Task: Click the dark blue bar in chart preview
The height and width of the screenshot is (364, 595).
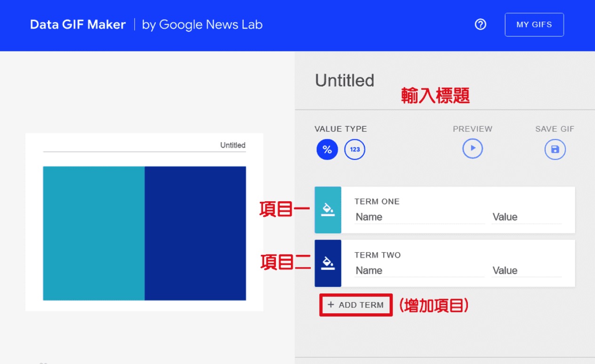Action: 195,233
